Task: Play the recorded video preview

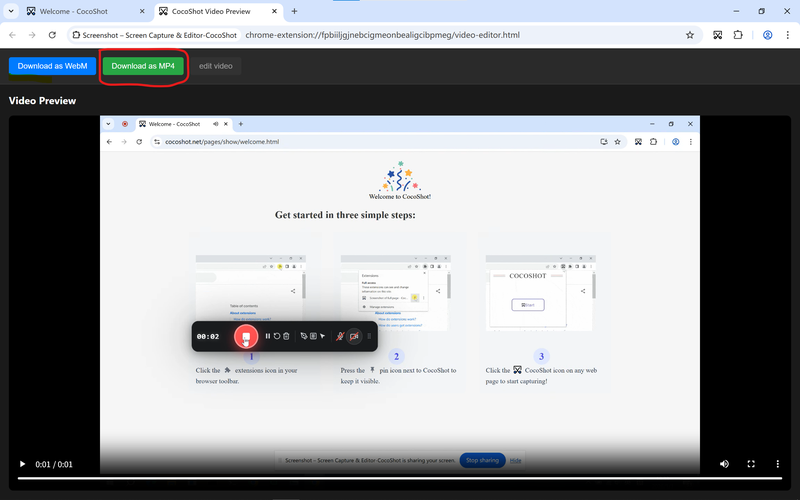Action: tap(23, 464)
